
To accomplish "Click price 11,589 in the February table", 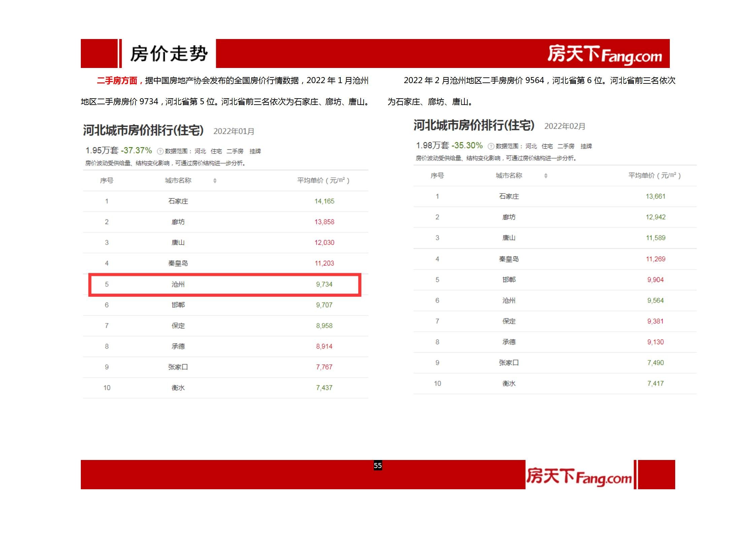I will 655,238.
